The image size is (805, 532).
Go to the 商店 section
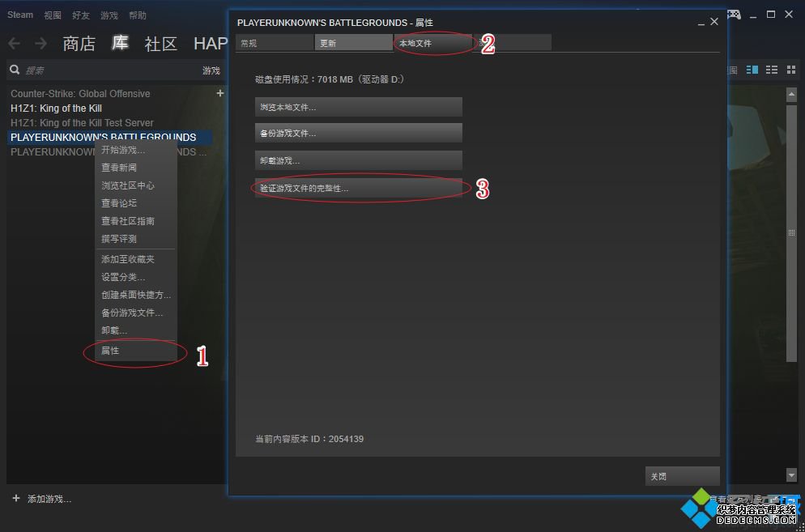tap(79, 44)
